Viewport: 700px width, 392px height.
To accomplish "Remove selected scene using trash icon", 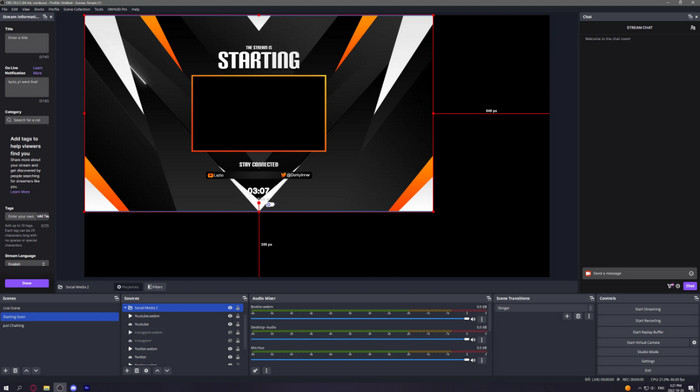I will pos(15,371).
